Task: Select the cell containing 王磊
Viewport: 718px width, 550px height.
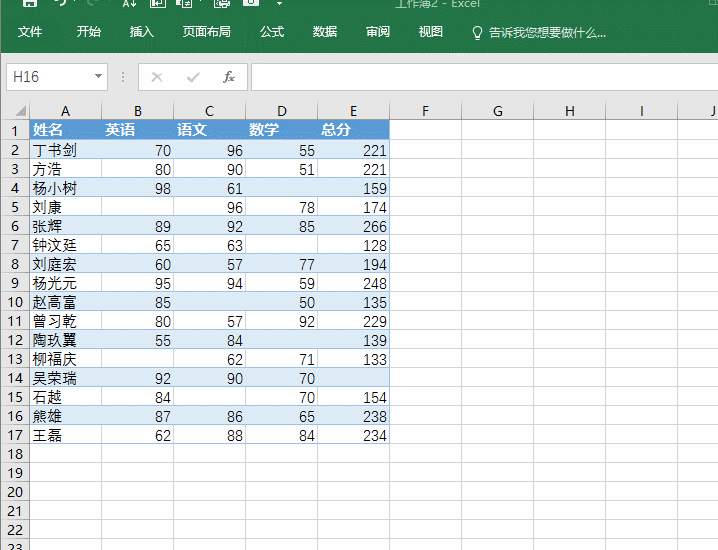Action: (65, 435)
